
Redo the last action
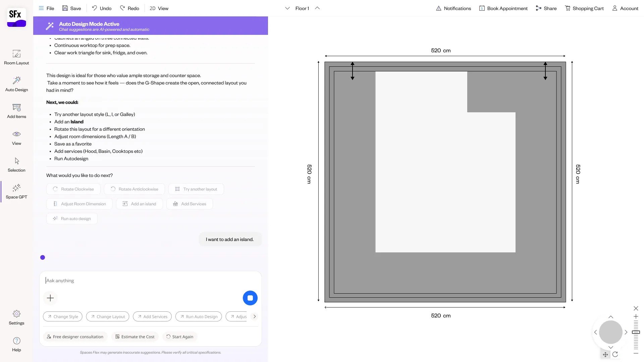(x=129, y=8)
